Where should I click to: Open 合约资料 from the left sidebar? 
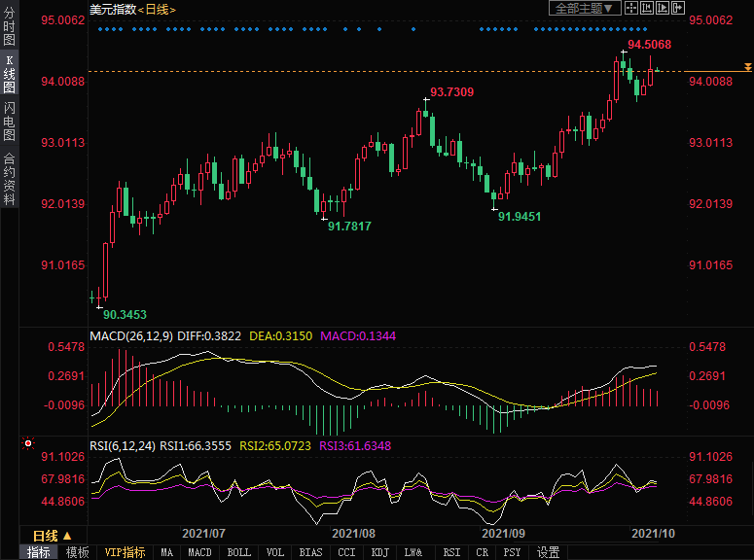click(x=9, y=179)
